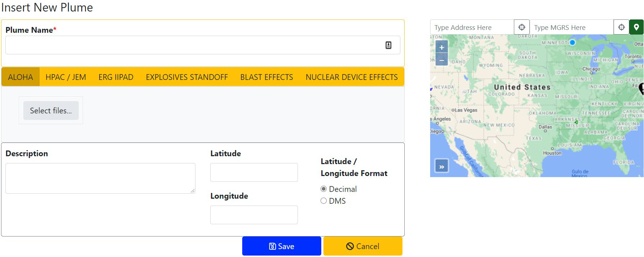Screen dimensions: 644x257
Task: Select the Nuclear Device Effects tab
Action: (351, 77)
